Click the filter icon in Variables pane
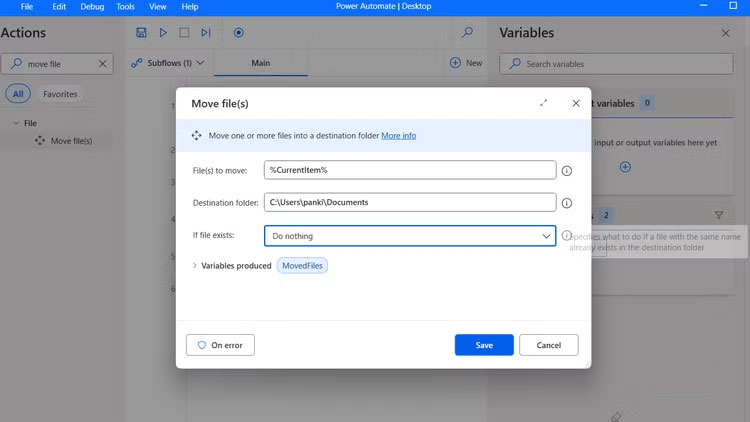The image size is (750, 422). tap(719, 215)
